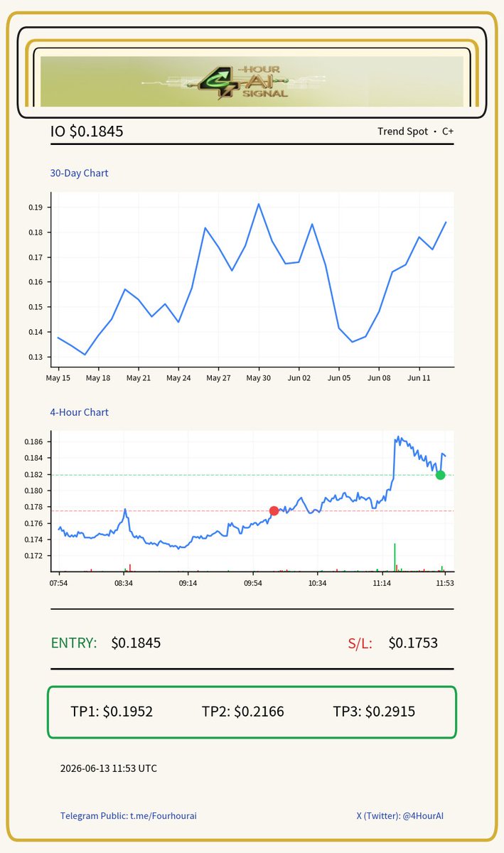Click the green marker on the 4-hour chart
This screenshot has height=853, width=504.
(x=440, y=475)
